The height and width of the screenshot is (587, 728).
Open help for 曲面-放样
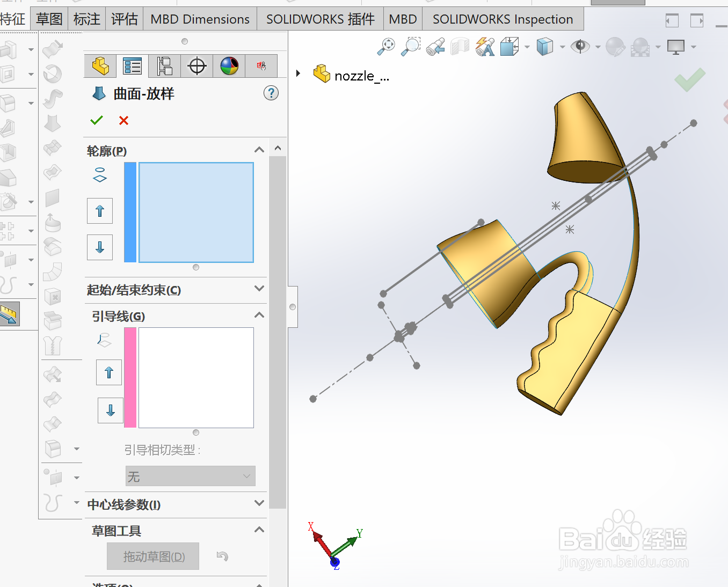[x=271, y=93]
